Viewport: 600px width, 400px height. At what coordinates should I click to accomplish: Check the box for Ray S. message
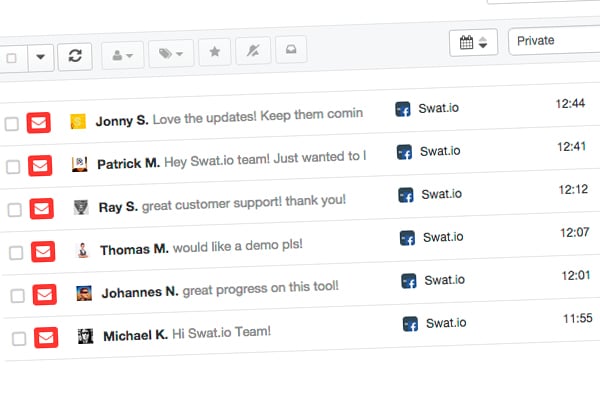point(15,209)
